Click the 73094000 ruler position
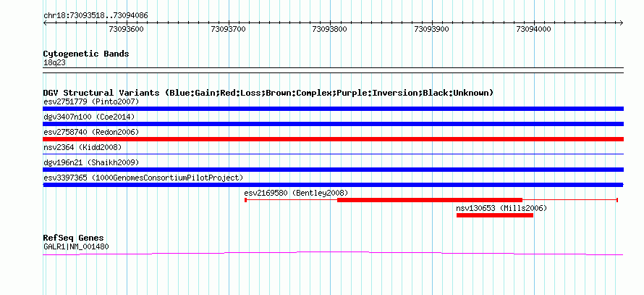 [533, 29]
